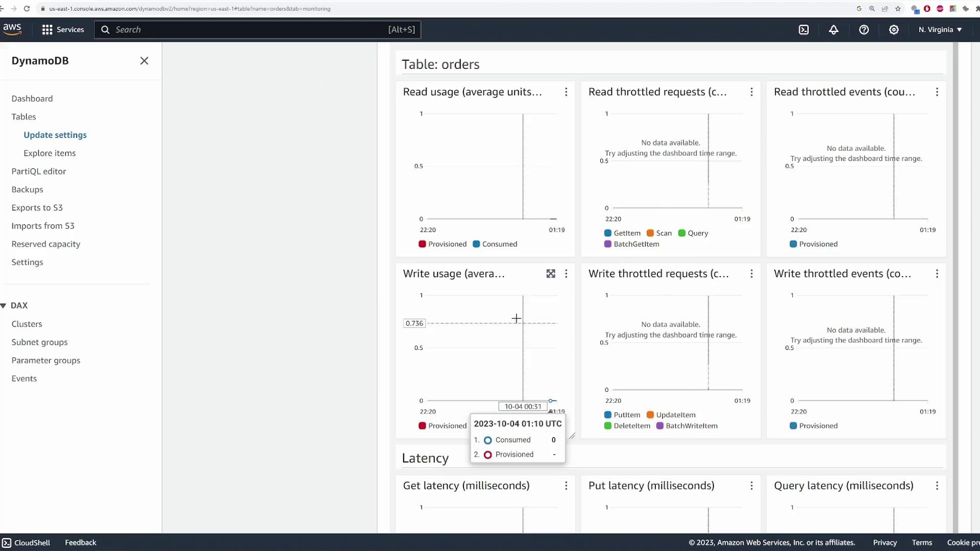
Task: Go to Explore items in the sidebar
Action: pos(50,153)
